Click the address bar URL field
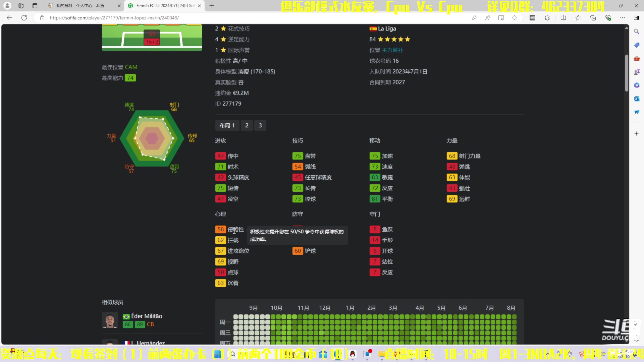Image resolution: width=644 pixels, height=362 pixels. [255, 18]
